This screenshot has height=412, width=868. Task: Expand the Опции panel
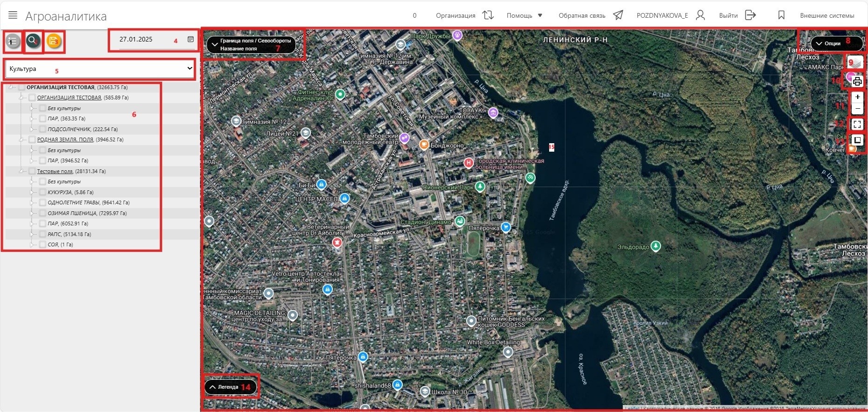click(x=833, y=43)
